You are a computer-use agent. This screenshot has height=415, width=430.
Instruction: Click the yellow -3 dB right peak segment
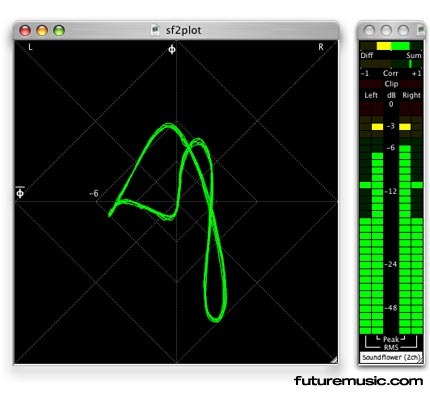click(405, 127)
